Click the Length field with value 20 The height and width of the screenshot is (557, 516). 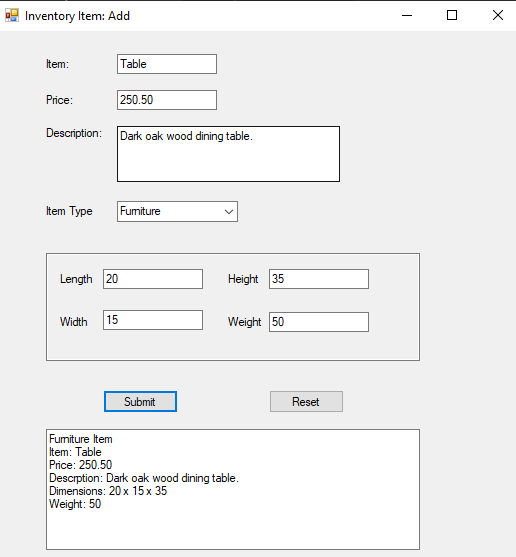click(153, 279)
